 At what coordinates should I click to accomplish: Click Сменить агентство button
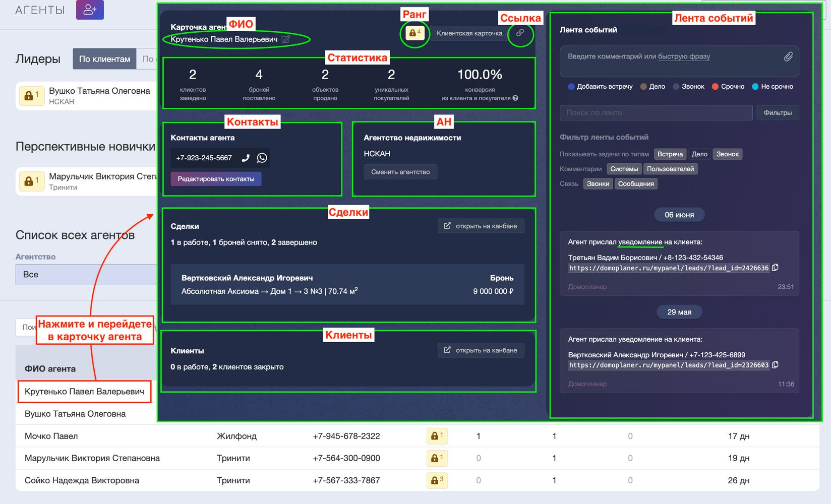pyautogui.click(x=400, y=172)
